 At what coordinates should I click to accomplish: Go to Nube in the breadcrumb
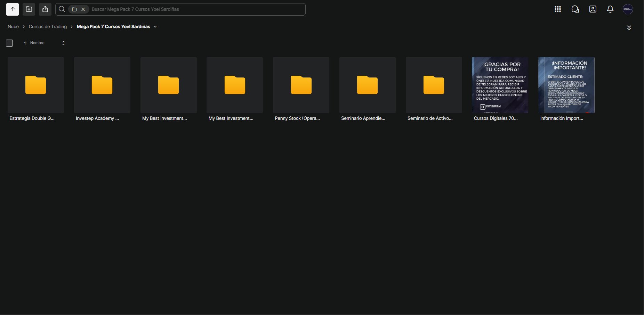click(x=13, y=27)
